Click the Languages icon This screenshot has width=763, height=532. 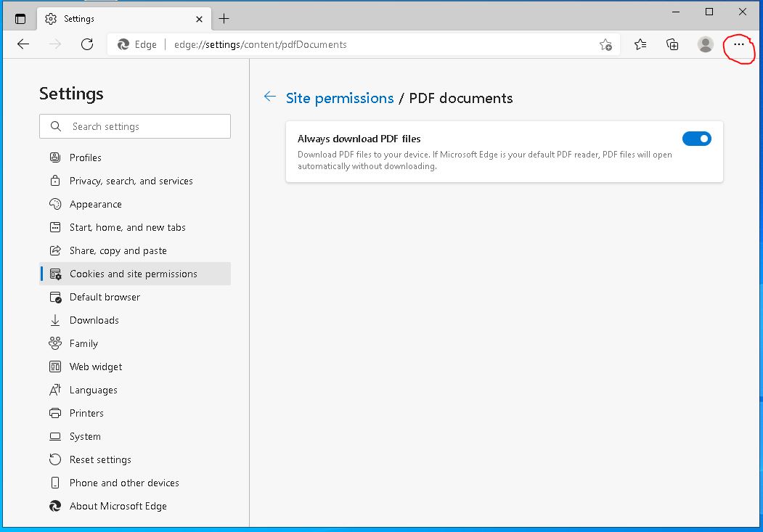(x=55, y=390)
